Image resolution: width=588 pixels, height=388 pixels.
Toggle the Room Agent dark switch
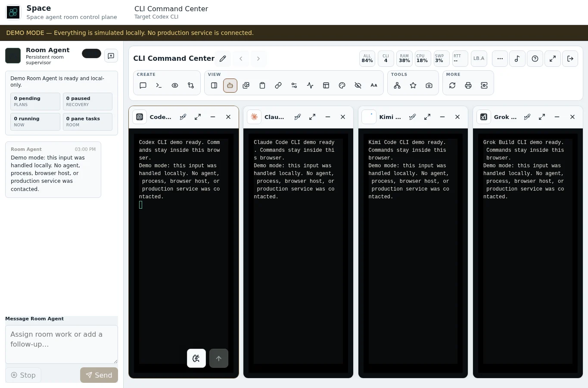[91, 53]
